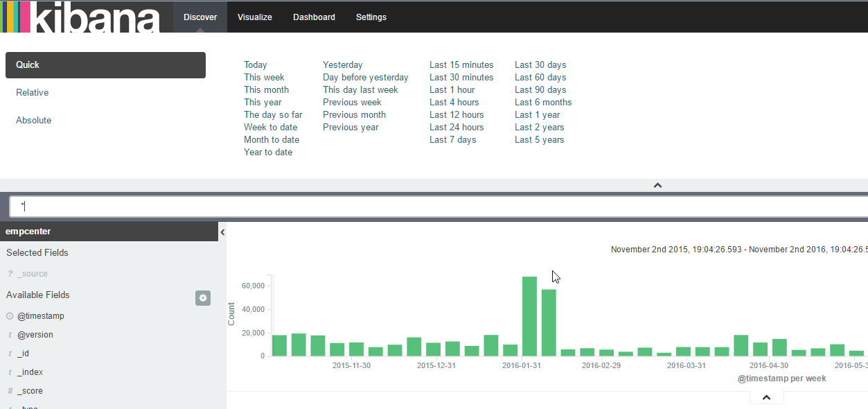Choose Last 12 hours range
The height and width of the screenshot is (409, 868).
[x=457, y=115]
